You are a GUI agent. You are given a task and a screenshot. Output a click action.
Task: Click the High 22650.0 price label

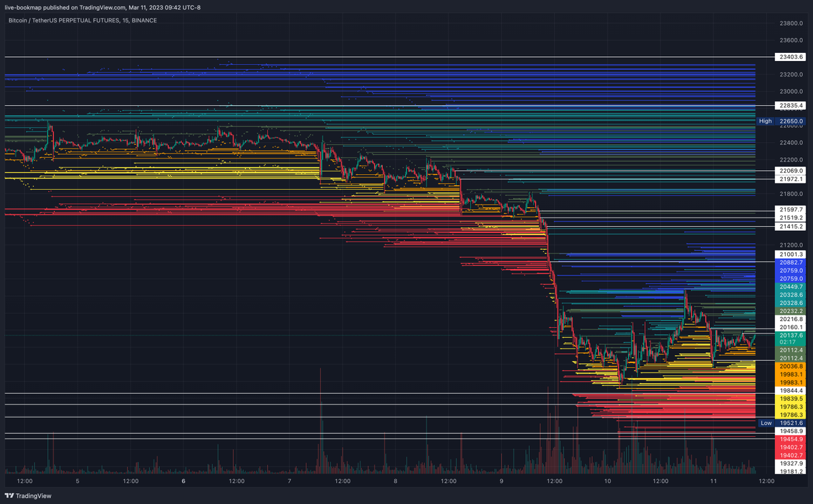pos(781,121)
